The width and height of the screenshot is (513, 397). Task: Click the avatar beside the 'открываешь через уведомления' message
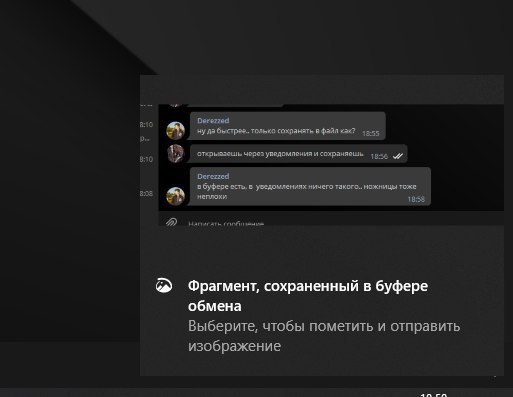(x=176, y=154)
